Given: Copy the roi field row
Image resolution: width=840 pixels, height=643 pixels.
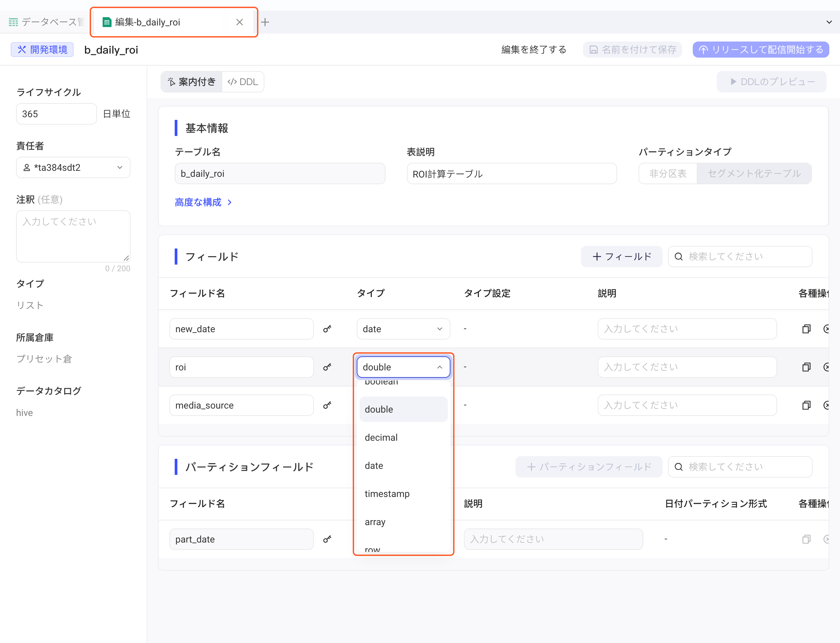Looking at the screenshot, I should click(x=806, y=367).
